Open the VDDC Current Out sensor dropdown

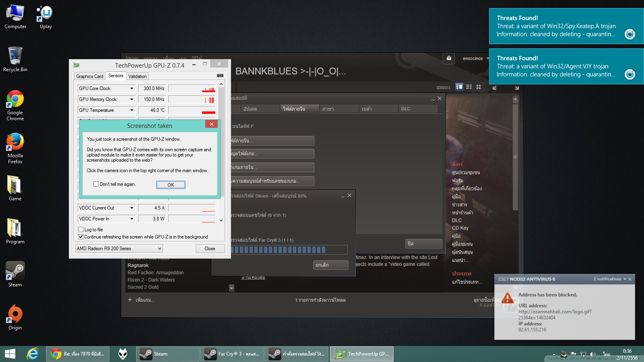tap(132, 208)
